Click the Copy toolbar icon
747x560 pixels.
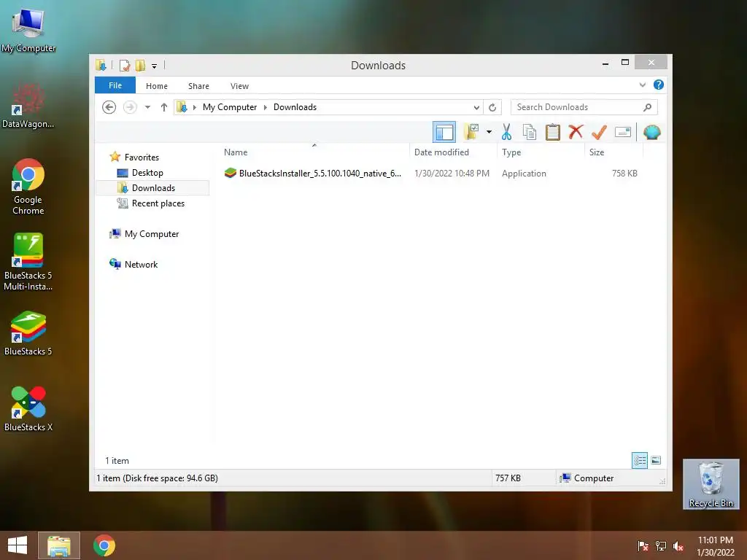pos(530,132)
